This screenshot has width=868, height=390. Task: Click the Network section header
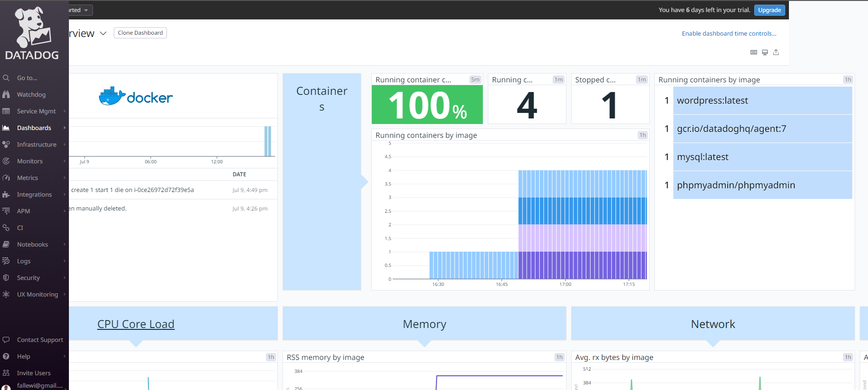[713, 324]
